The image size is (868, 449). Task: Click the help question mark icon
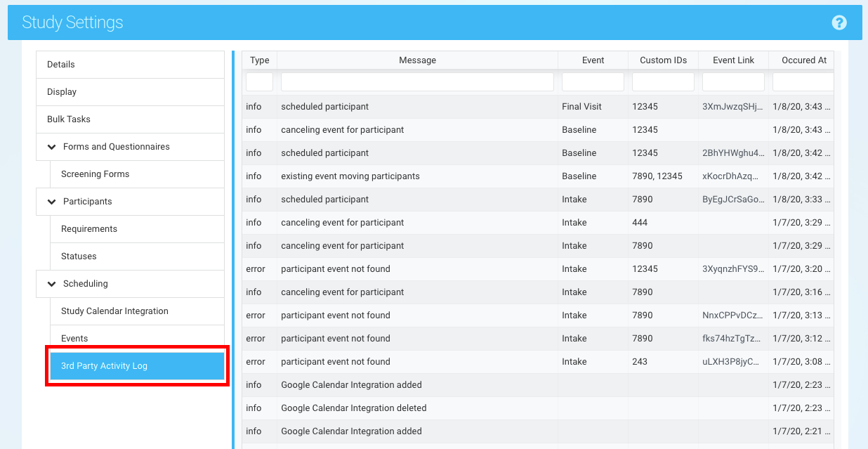pos(839,22)
